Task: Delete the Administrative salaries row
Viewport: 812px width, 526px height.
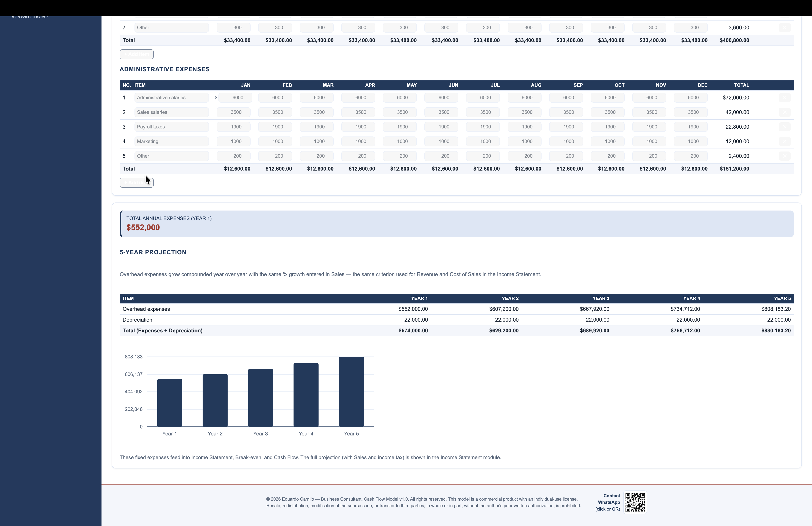Action: [x=784, y=98]
